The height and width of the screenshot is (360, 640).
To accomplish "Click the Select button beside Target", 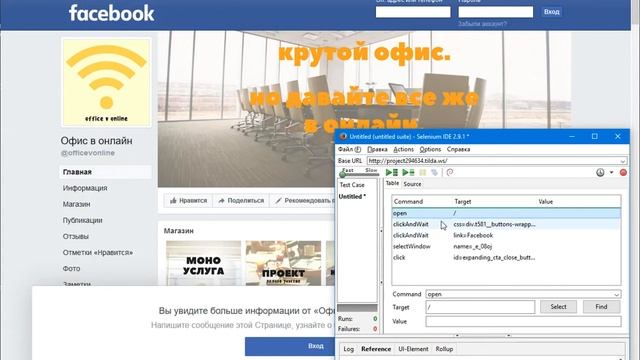I will [x=558, y=307].
